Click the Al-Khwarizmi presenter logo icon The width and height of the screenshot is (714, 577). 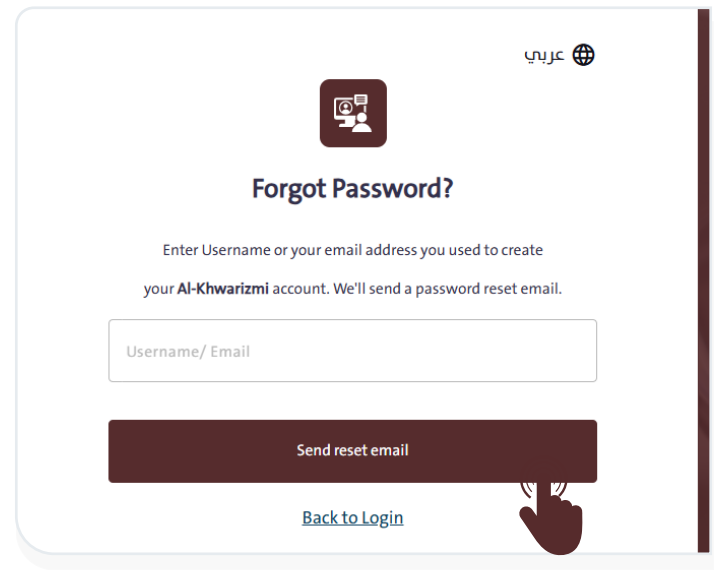point(353,113)
